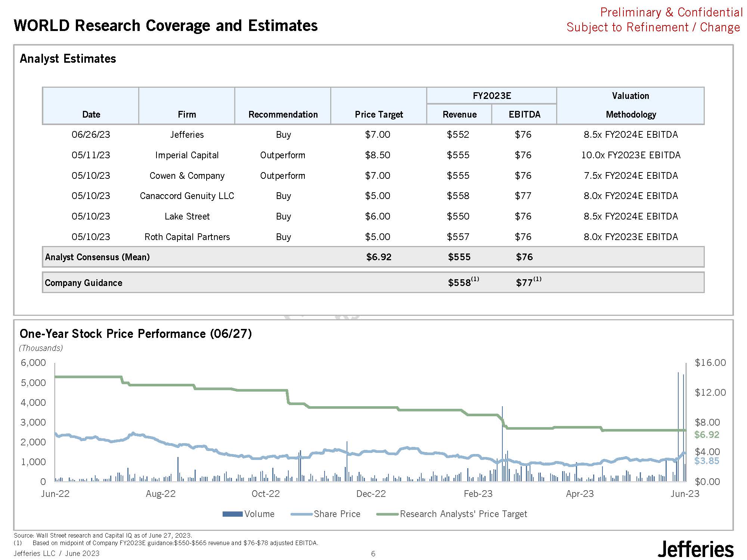
Task: Select the Imperial Capital firm cell
Action: (187, 155)
